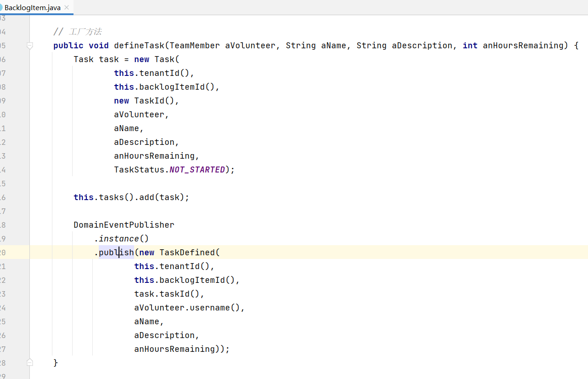Screen dimensions: 588x379
Task: Click the int keyword in the signature
Action: [470, 46]
